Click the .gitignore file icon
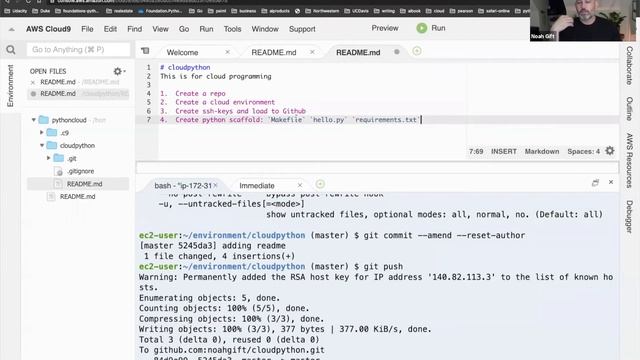Viewport: 640px width, 360px height. click(58, 171)
